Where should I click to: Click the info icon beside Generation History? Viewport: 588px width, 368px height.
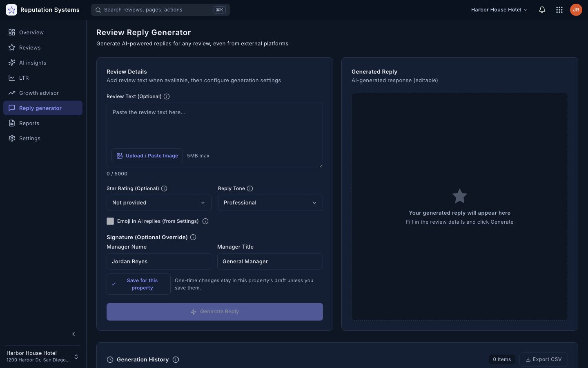point(176,360)
